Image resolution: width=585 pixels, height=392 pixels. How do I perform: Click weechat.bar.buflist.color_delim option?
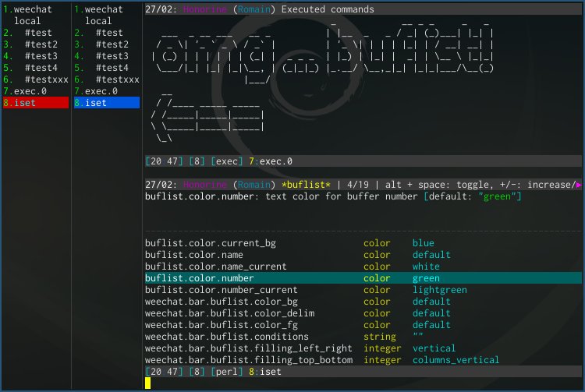click(363, 313)
